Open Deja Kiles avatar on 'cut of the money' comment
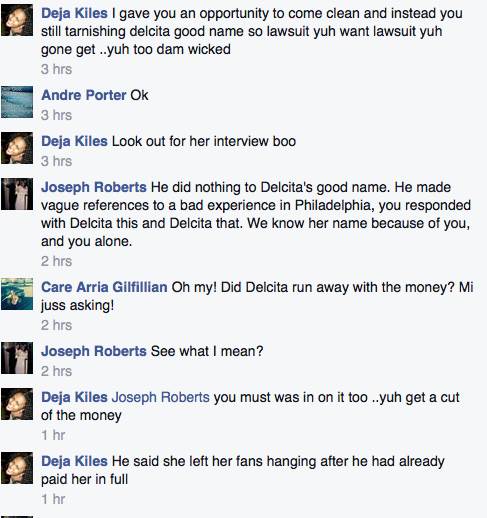The image size is (487, 518). click(17, 404)
